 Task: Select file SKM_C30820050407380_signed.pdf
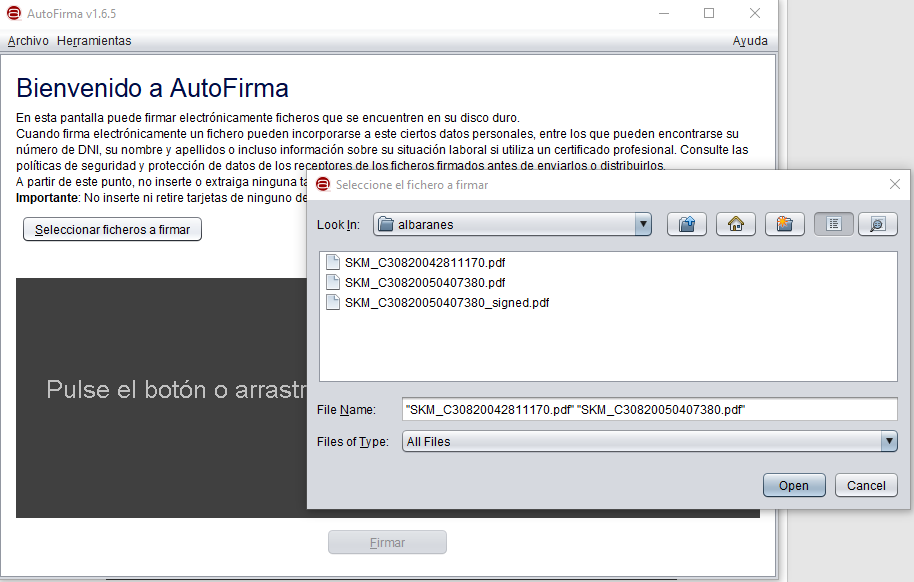tap(447, 303)
